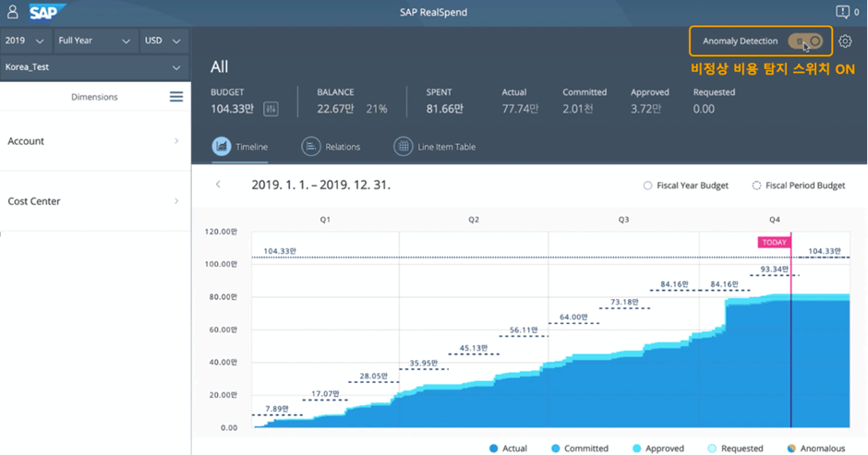Open the 2019 year dropdown
Image resolution: width=868 pixels, height=455 pixels.
[24, 41]
